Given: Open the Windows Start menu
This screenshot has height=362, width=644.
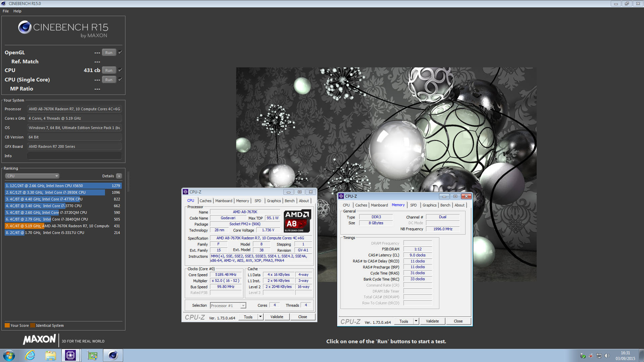Looking at the screenshot, I should (x=9, y=355).
